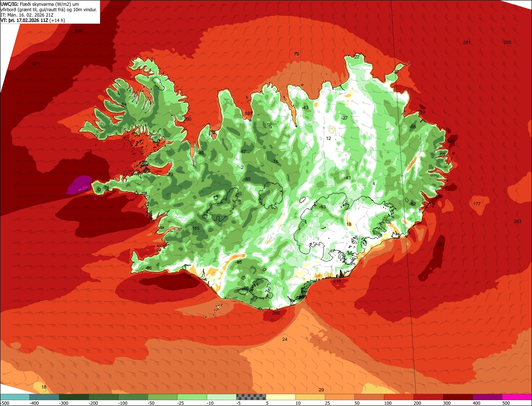This screenshot has width=532, height=406.
Task: Click the magenta above-500 legend color swatch
Action: (517, 397)
